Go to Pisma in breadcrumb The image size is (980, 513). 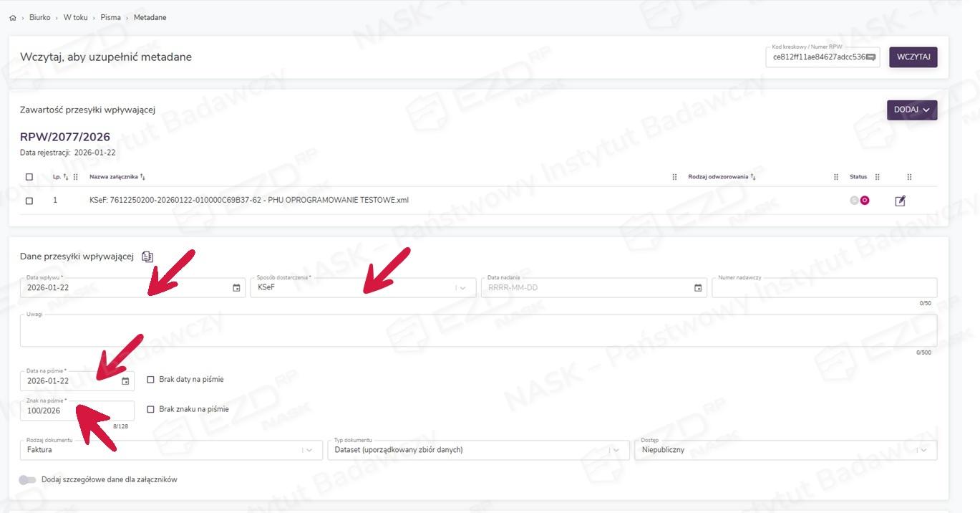tap(110, 17)
